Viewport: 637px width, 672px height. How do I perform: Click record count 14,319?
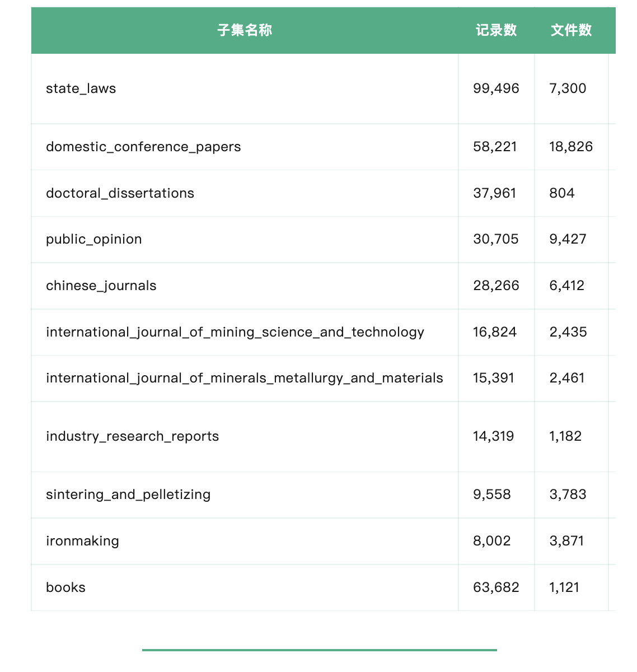[493, 436]
